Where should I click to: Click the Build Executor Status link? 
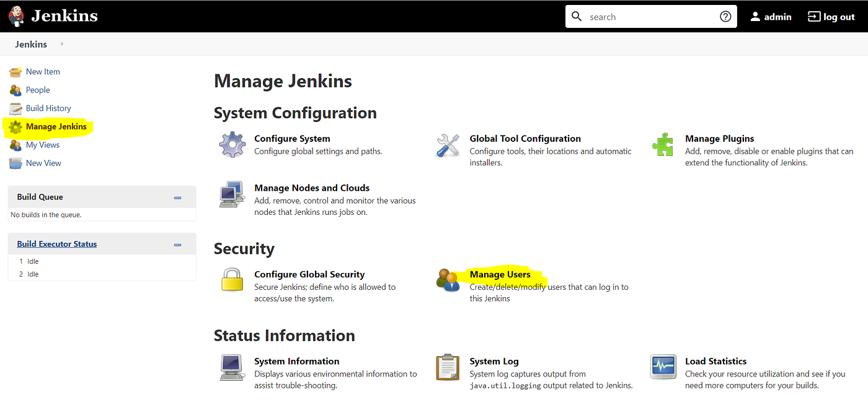click(x=57, y=244)
